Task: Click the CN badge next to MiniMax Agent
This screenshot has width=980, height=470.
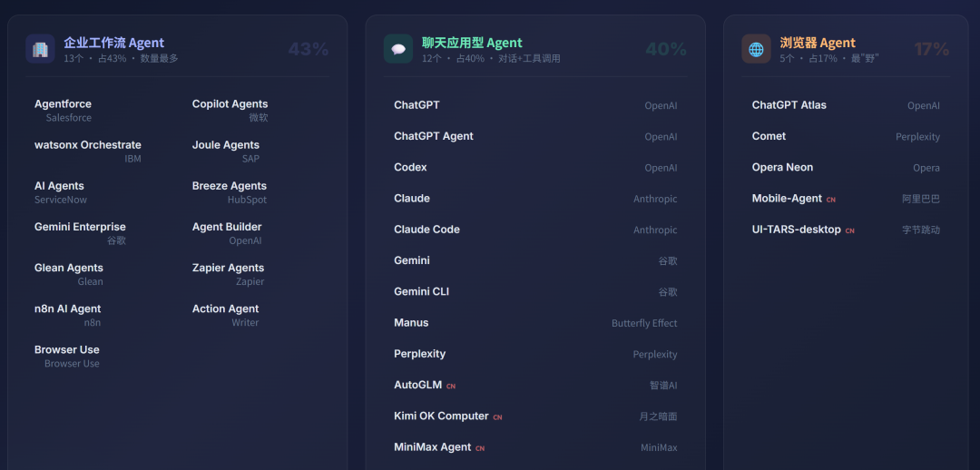Action: coord(480,448)
